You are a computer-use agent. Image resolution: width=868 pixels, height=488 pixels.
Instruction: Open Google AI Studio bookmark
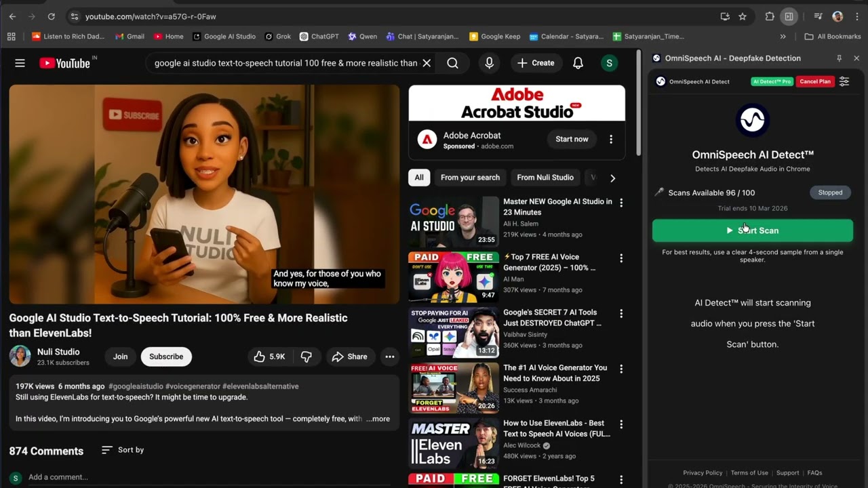(224, 37)
